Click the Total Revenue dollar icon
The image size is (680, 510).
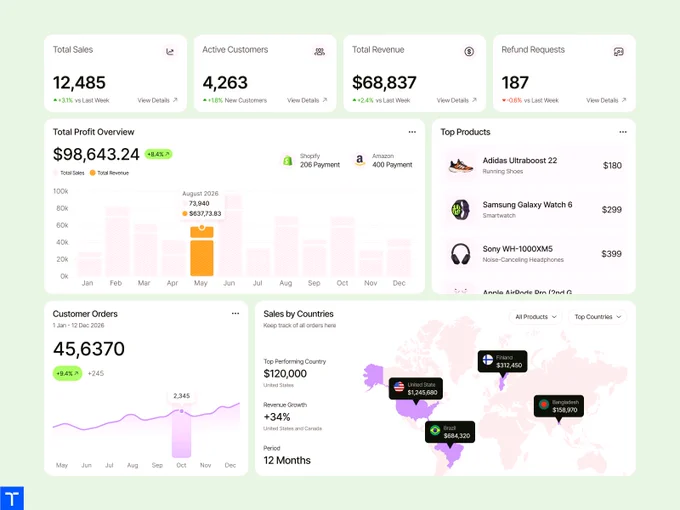tap(469, 52)
